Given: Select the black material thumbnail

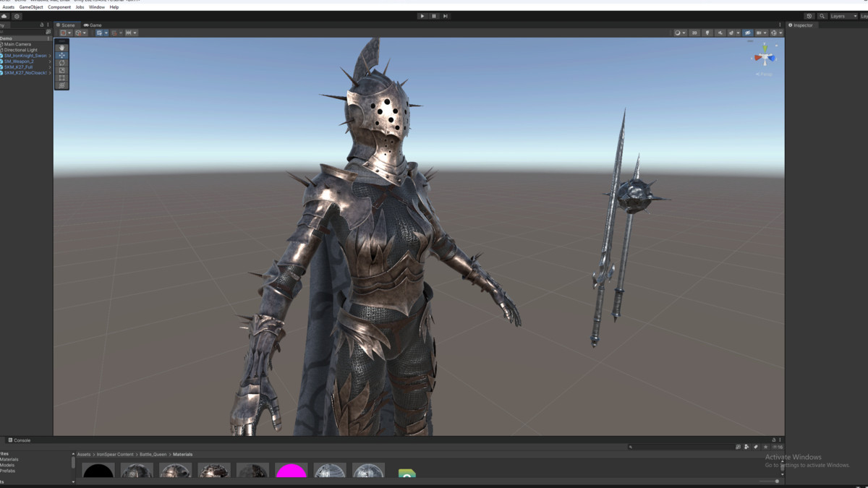Looking at the screenshot, I should click(x=98, y=471).
